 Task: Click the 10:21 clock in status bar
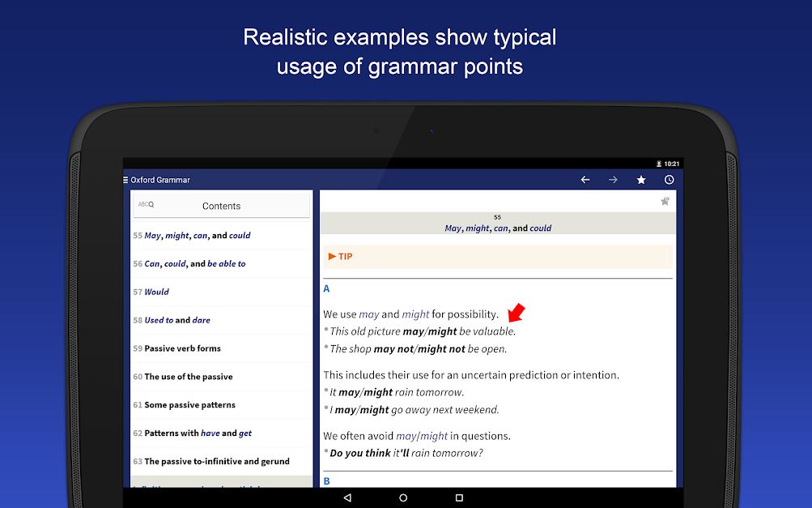pyautogui.click(x=671, y=164)
